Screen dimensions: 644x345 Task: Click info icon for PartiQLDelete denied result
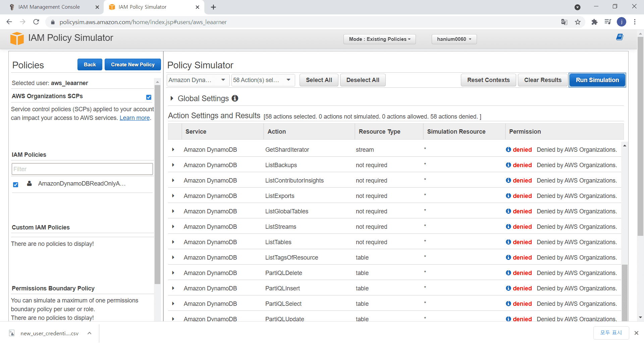tap(508, 273)
